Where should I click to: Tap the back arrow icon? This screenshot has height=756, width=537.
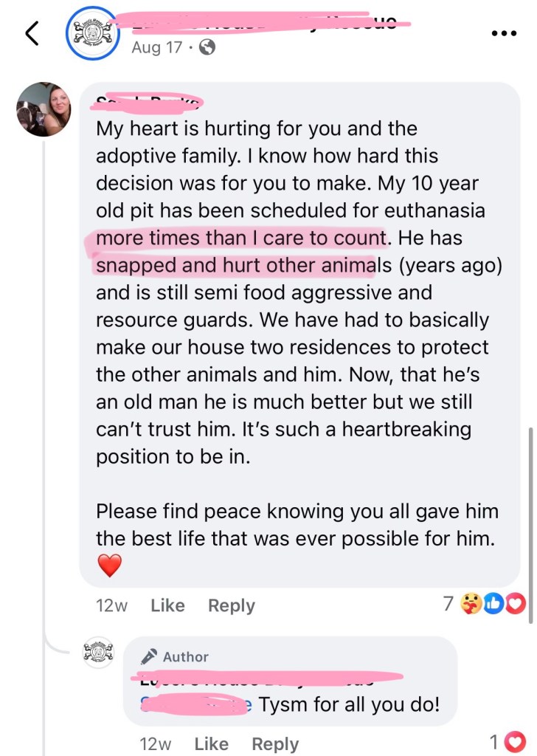click(x=31, y=33)
